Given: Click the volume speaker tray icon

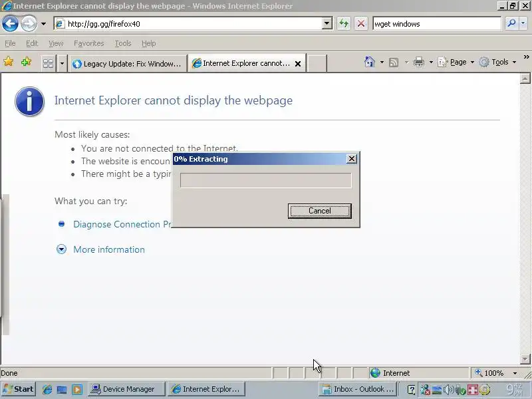Looking at the screenshot, I should (448, 390).
